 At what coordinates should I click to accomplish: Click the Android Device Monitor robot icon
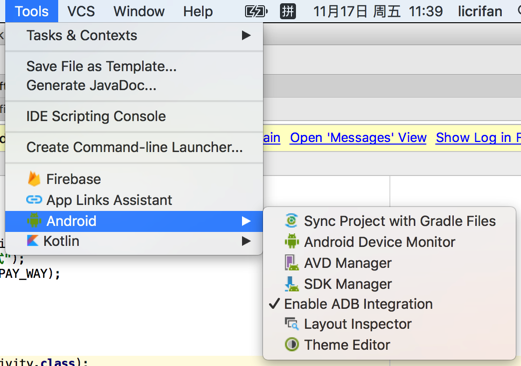pos(292,241)
